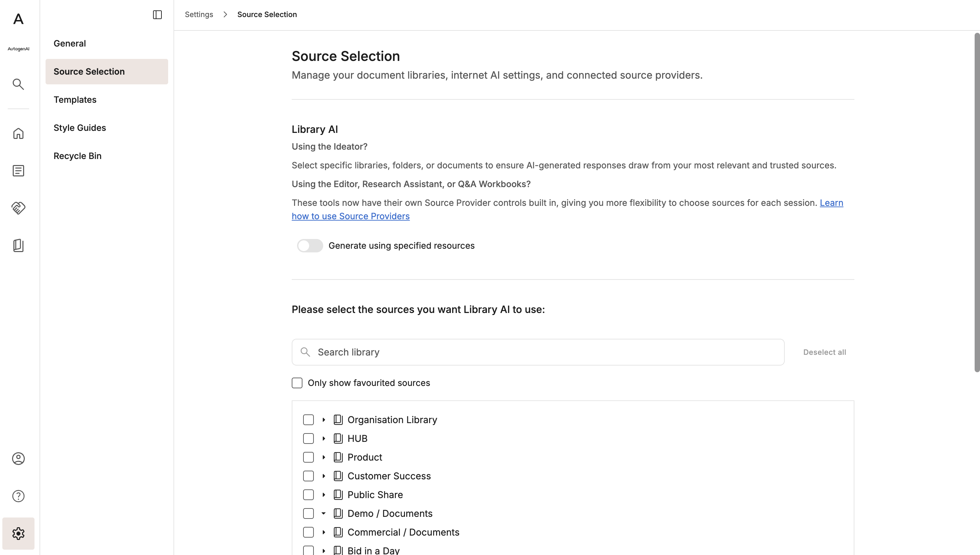
Task: Open Style Guides settings section
Action: pyautogui.click(x=107, y=128)
